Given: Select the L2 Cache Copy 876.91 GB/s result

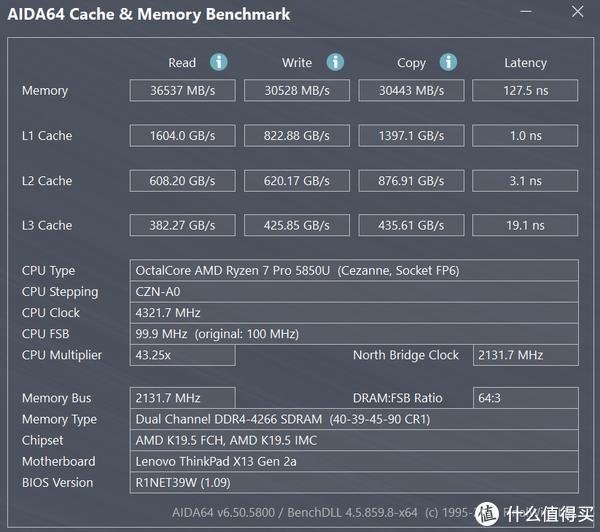Looking at the screenshot, I should (411, 181).
